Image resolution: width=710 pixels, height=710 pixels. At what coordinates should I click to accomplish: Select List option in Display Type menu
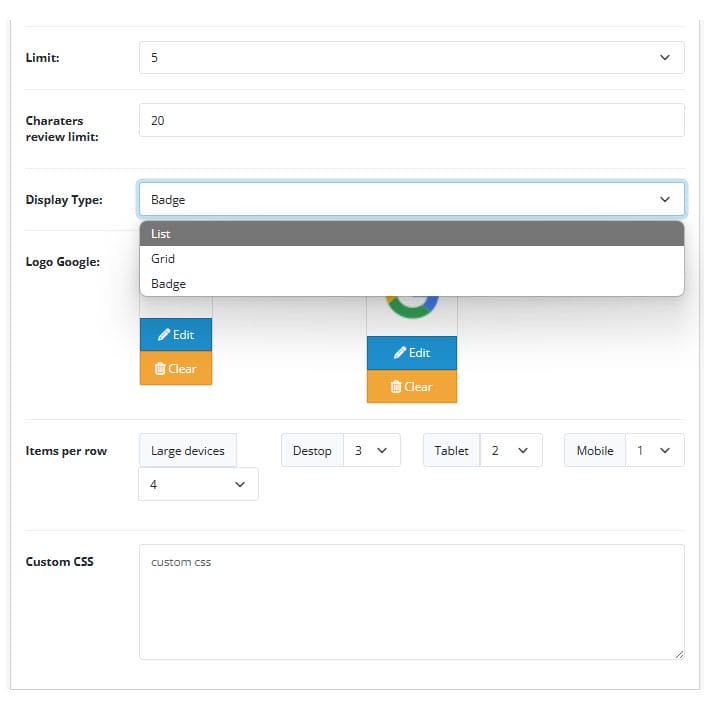click(412, 234)
